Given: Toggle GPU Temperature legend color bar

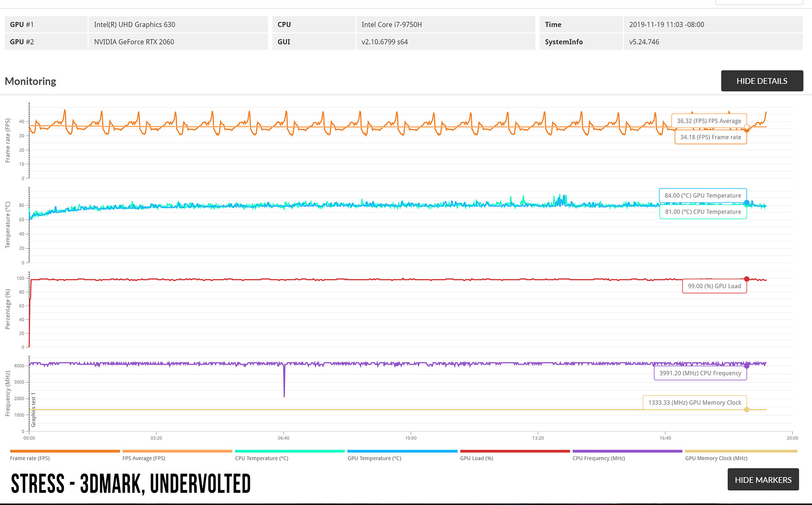Looking at the screenshot, I should (x=403, y=451).
